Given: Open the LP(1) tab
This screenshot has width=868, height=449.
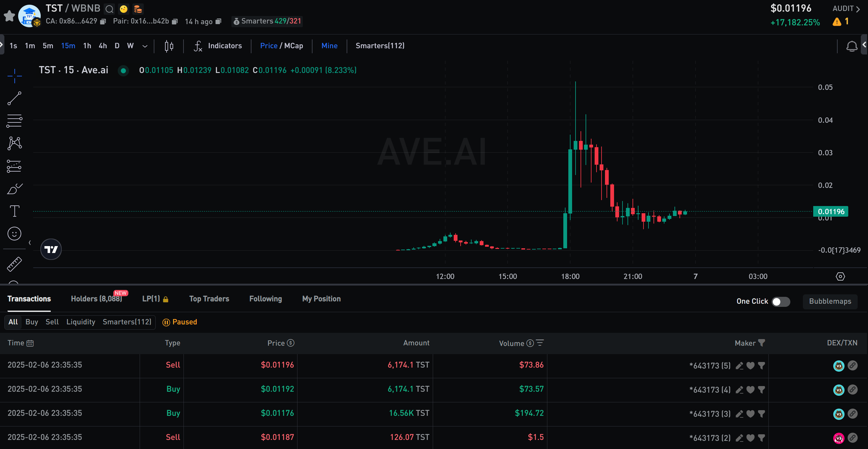Looking at the screenshot, I should point(155,299).
